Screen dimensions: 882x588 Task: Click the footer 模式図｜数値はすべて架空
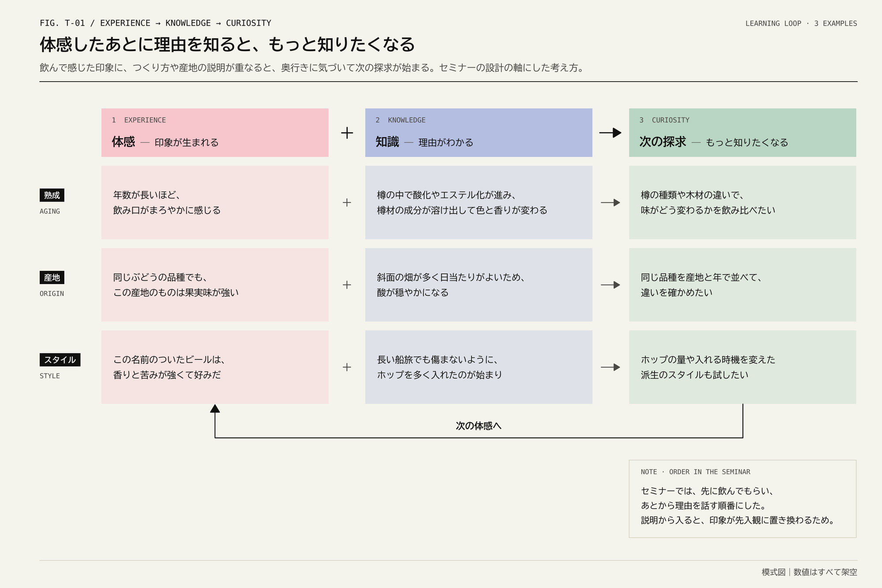point(809,572)
